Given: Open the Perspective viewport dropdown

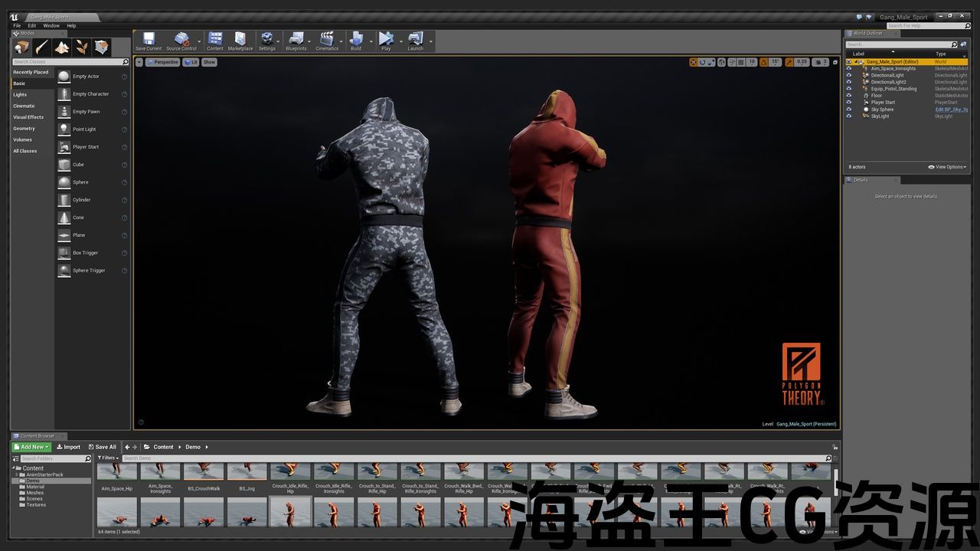Looking at the screenshot, I should pos(163,62).
